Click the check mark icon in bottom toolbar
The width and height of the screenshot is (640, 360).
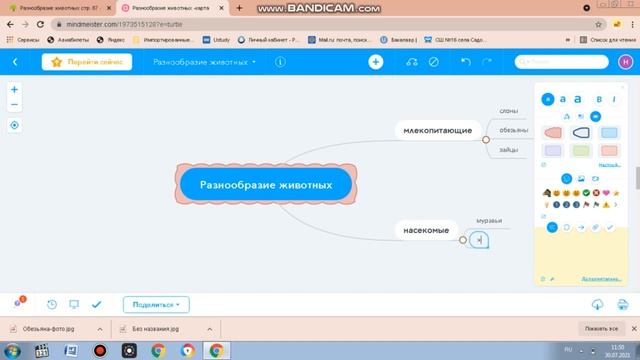pos(96,304)
